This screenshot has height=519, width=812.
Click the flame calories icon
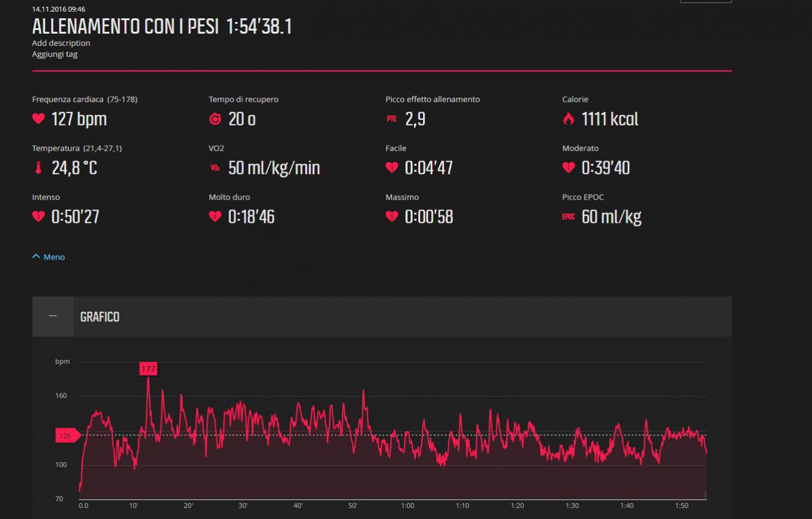pyautogui.click(x=569, y=119)
